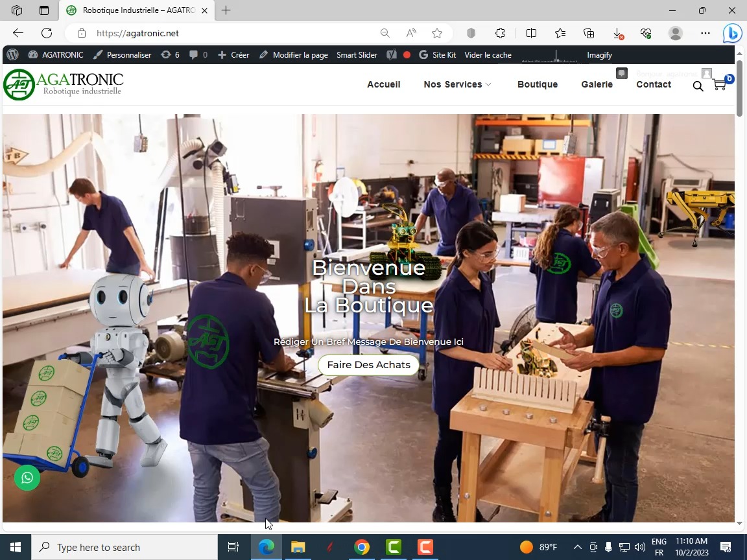Open the WordPress logo admin menu
Image resolution: width=747 pixels, height=560 pixels.
[x=13, y=54]
